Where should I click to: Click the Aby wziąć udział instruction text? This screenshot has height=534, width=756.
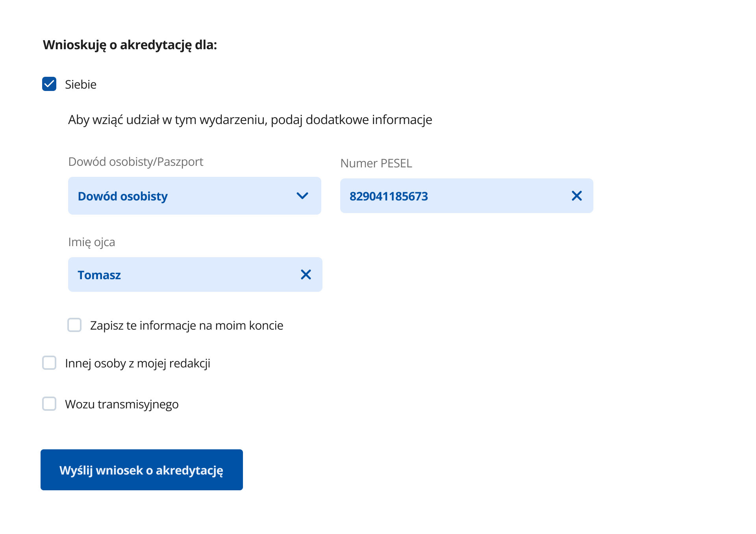pyautogui.click(x=250, y=120)
